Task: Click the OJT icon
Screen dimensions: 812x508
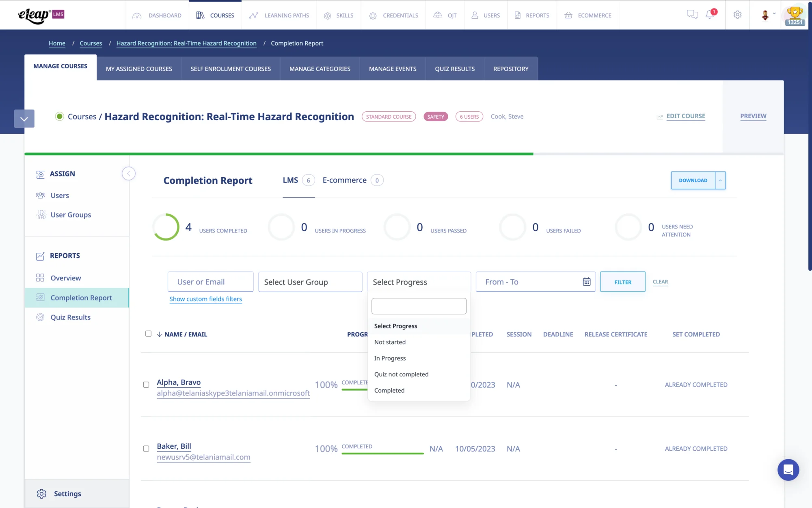Action: [438, 15]
